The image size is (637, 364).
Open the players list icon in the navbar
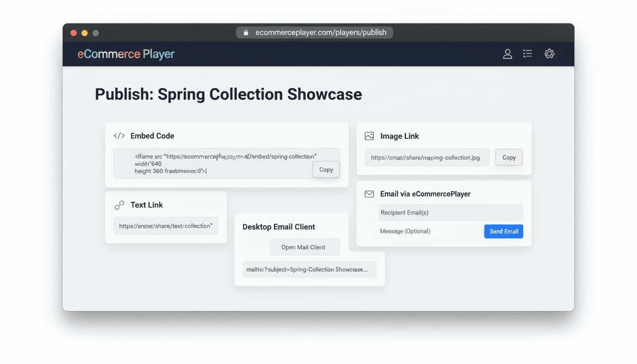coord(528,54)
